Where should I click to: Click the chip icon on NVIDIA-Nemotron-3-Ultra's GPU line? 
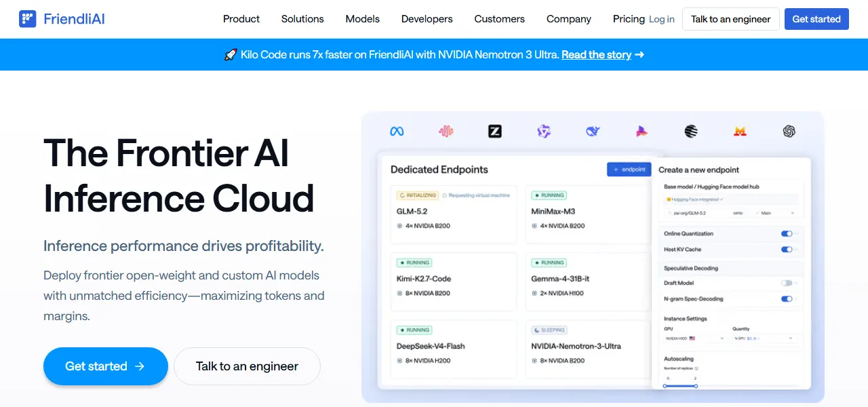[x=534, y=361]
